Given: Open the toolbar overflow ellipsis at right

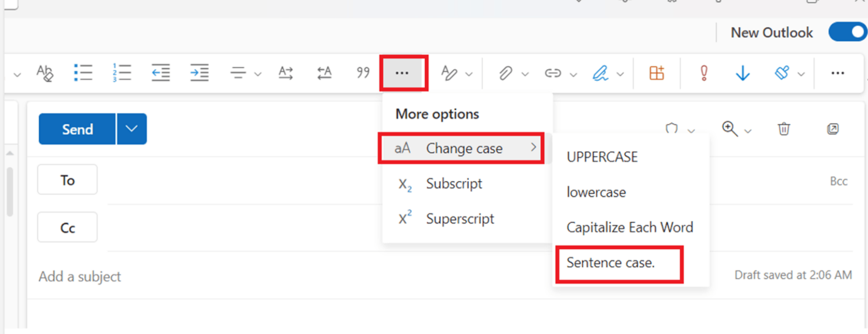Looking at the screenshot, I should click(x=838, y=73).
